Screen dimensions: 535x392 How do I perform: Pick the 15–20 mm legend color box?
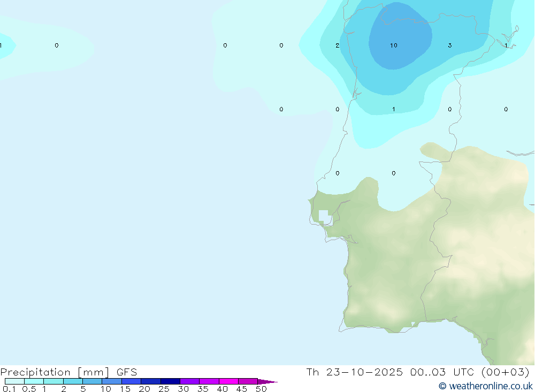[x=132, y=381]
